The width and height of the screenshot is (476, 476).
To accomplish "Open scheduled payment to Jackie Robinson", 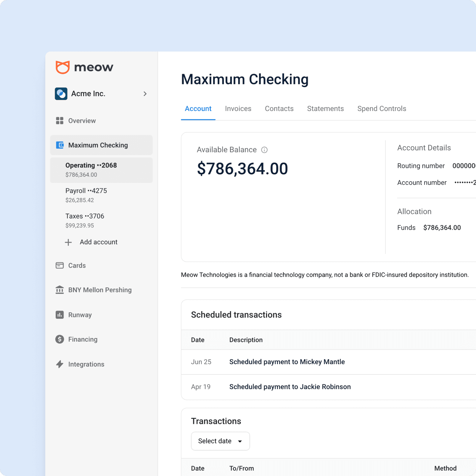I will pos(290,387).
